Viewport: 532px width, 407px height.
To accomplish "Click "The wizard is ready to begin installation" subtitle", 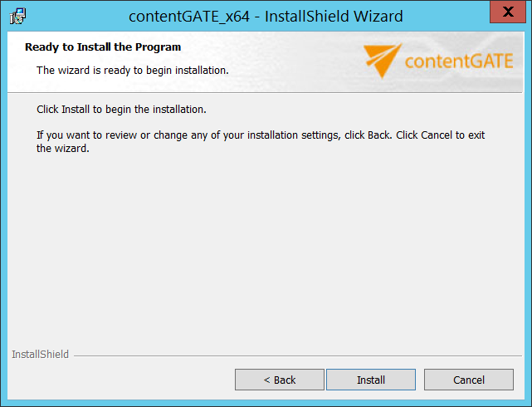I will 132,70.
